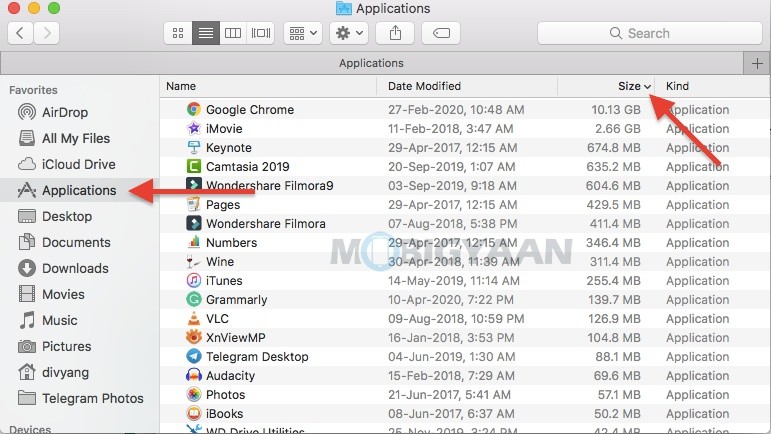771x434 pixels.
Task: Select the 2.66 GB size cell
Action: coord(618,129)
